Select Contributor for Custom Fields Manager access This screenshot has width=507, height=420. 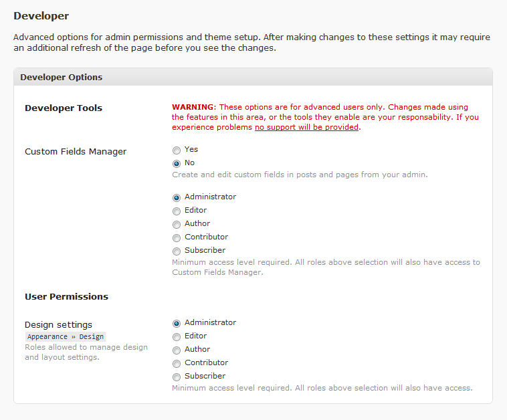point(177,238)
